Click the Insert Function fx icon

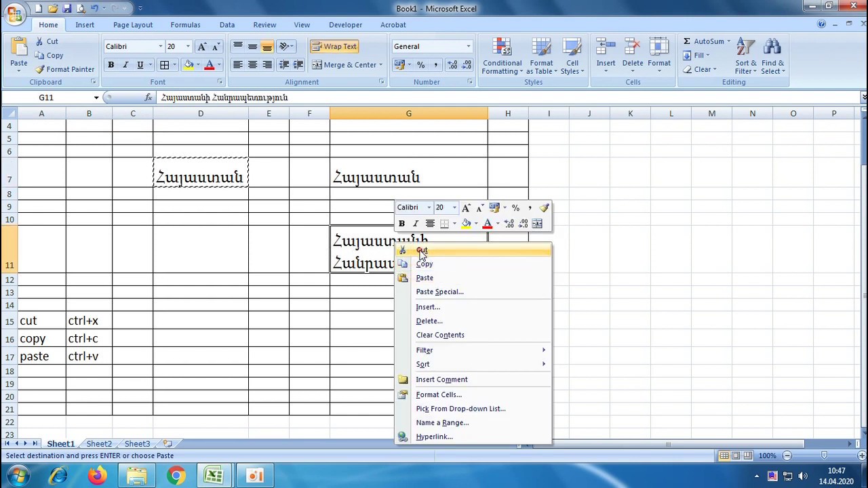(149, 98)
